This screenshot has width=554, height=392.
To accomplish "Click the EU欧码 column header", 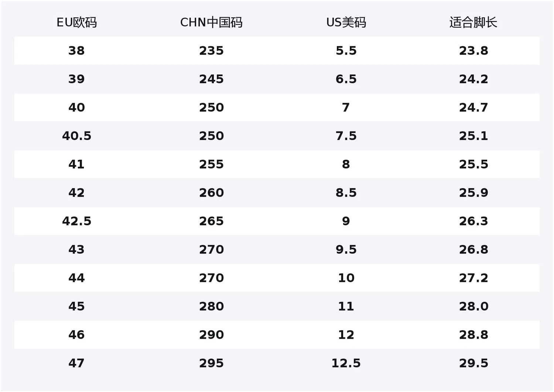I will pyautogui.click(x=76, y=23).
